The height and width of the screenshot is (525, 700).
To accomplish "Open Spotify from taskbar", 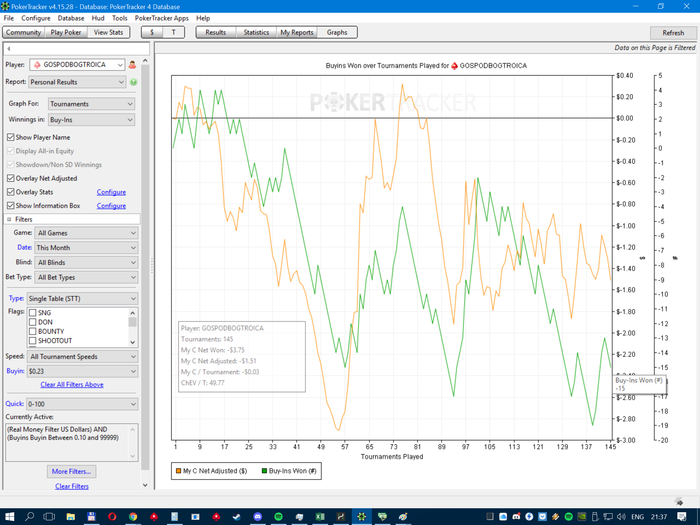I will (278, 517).
